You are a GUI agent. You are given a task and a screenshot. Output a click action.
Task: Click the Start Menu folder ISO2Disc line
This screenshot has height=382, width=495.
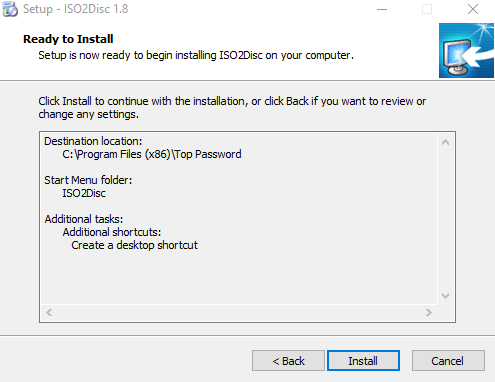tap(84, 193)
